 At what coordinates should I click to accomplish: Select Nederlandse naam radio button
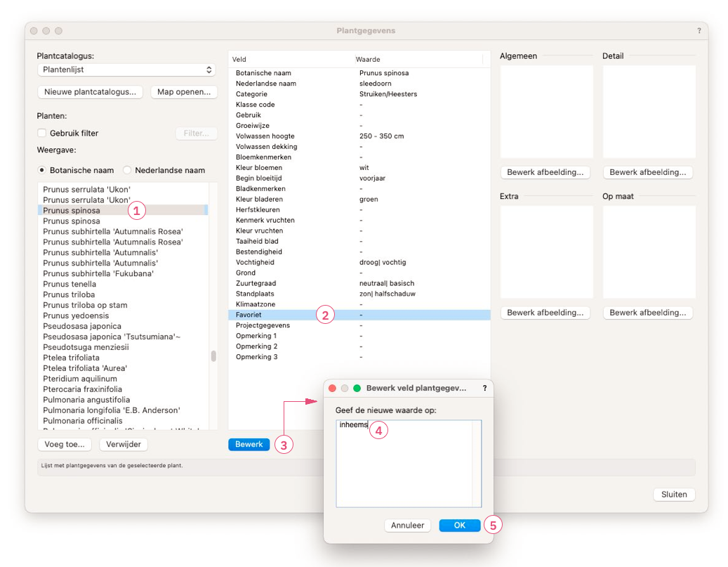click(x=127, y=170)
